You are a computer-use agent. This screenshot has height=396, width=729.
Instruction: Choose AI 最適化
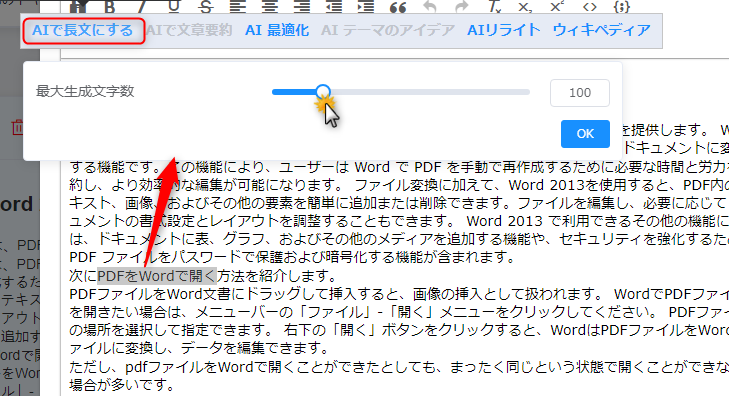coord(277,31)
